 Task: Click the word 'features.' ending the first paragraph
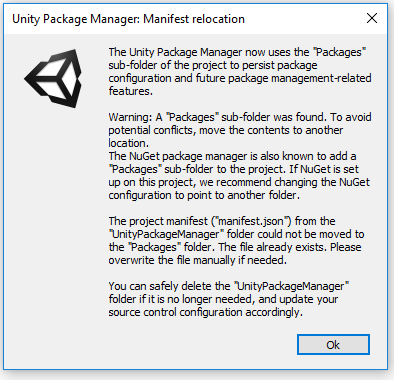click(131, 91)
